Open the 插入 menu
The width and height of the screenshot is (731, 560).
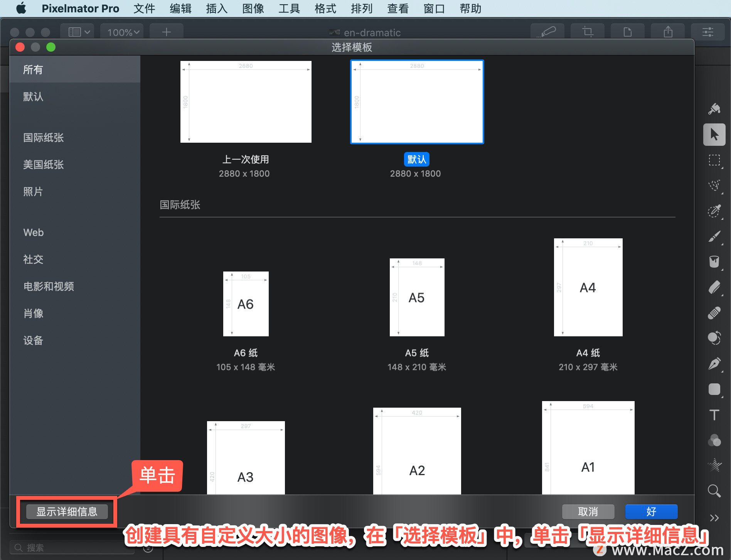click(x=217, y=8)
